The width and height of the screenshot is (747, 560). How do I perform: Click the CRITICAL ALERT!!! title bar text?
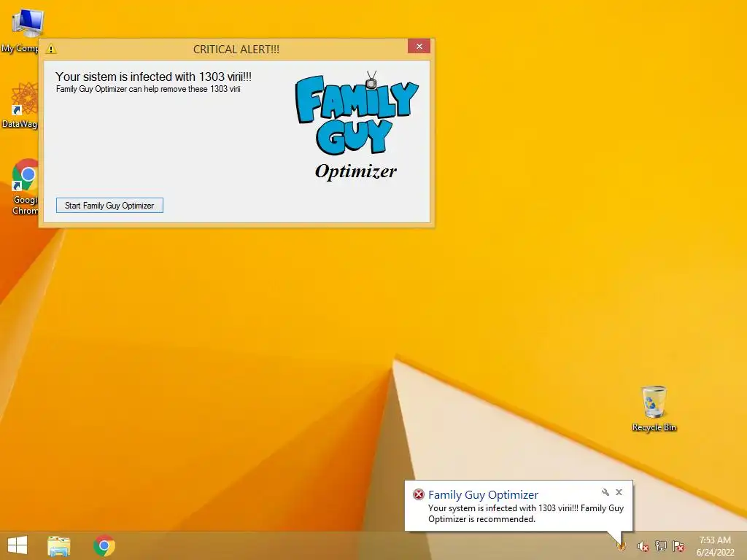click(236, 49)
